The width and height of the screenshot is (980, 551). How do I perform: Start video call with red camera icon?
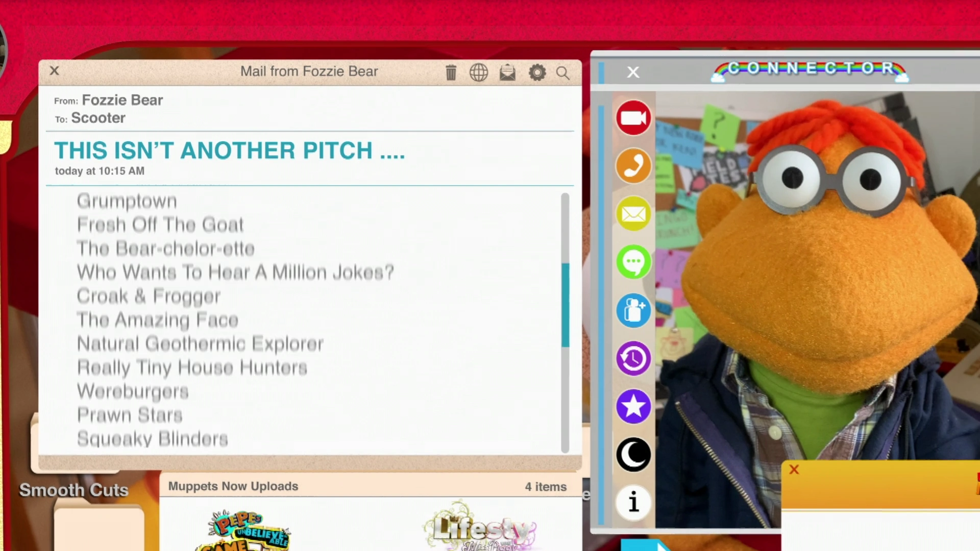click(633, 118)
